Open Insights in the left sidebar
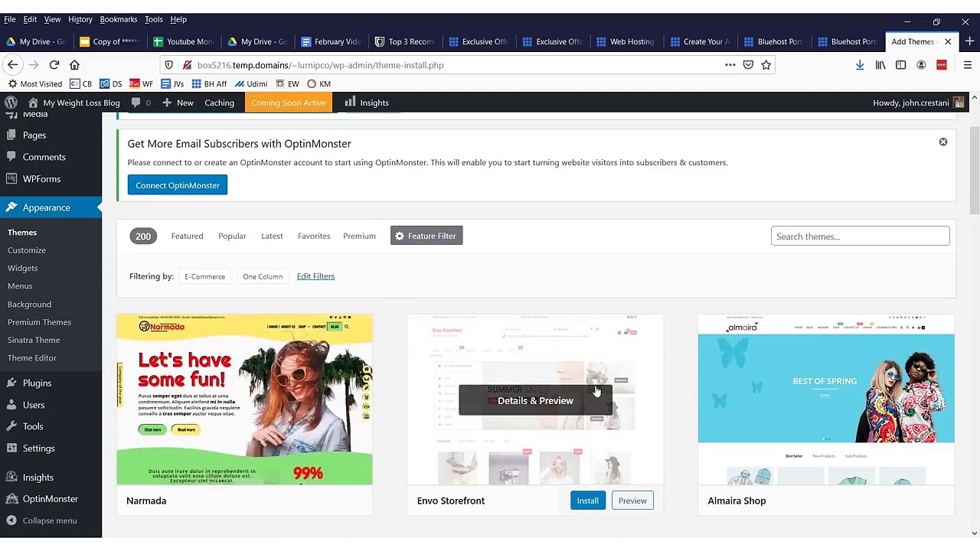Screen dimensions: 980x551 [x=38, y=478]
